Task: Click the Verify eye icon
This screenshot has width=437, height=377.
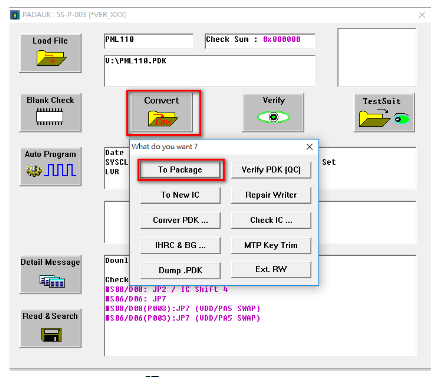Action: click(x=273, y=117)
